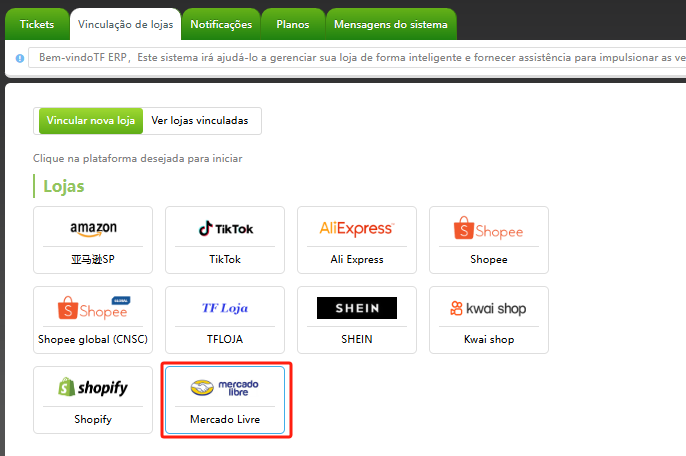This screenshot has height=456, width=686.
Task: Click the Bem-vindo TF ERP welcome message bar
Action: (x=357, y=58)
